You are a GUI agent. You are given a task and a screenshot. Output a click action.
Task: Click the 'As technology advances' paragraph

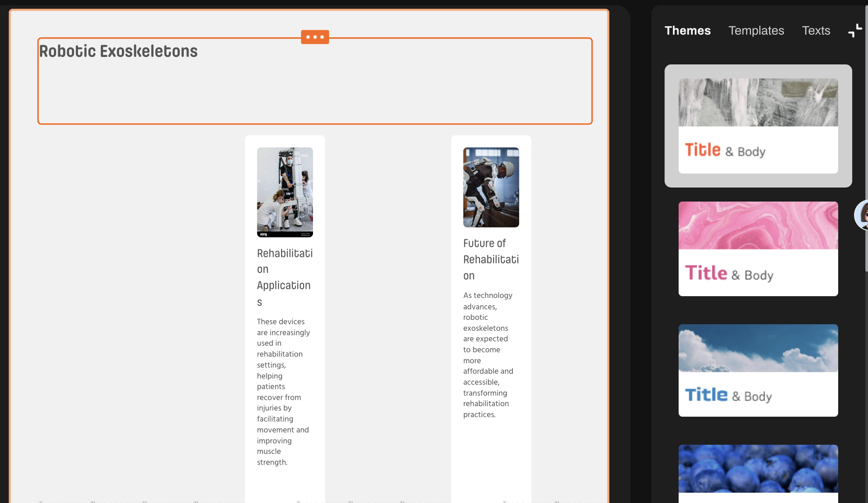point(488,355)
